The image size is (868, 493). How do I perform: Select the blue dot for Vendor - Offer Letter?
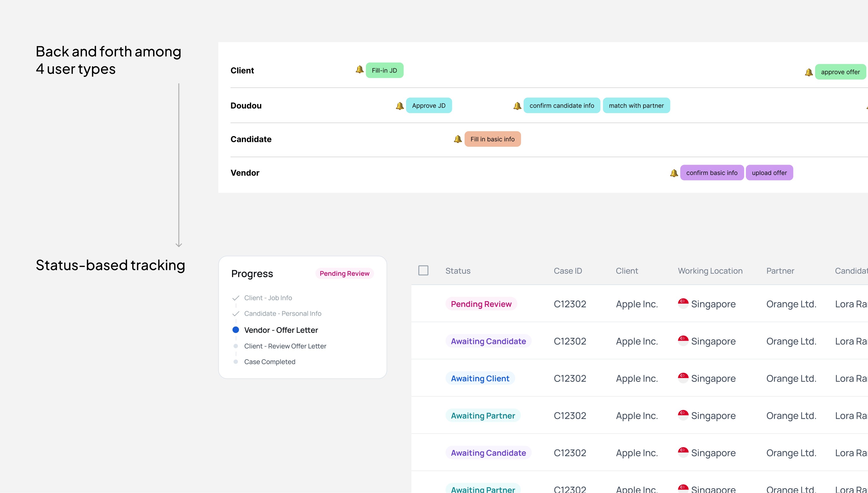[x=236, y=330]
